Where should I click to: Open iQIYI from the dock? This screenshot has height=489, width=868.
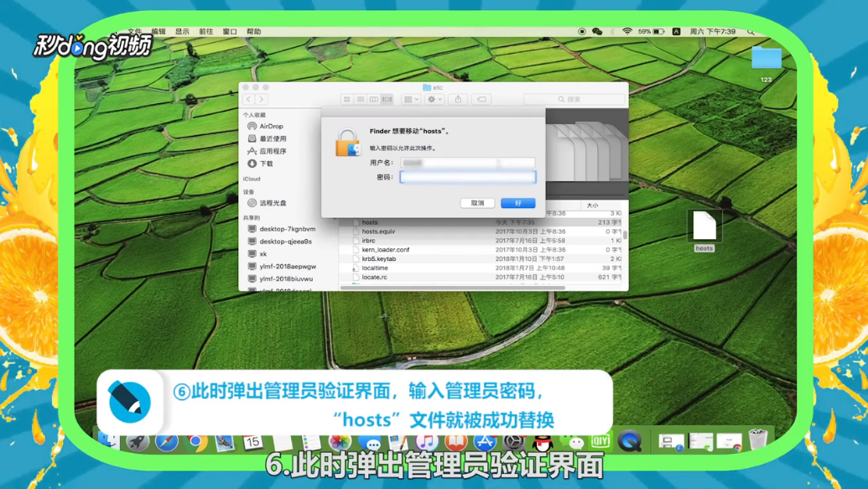[600, 442]
